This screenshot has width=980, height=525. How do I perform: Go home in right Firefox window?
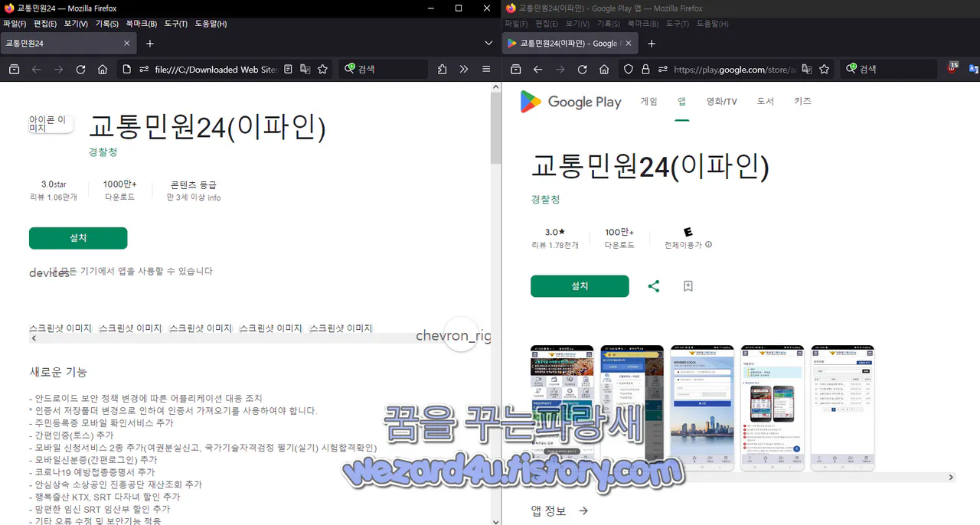(x=604, y=69)
